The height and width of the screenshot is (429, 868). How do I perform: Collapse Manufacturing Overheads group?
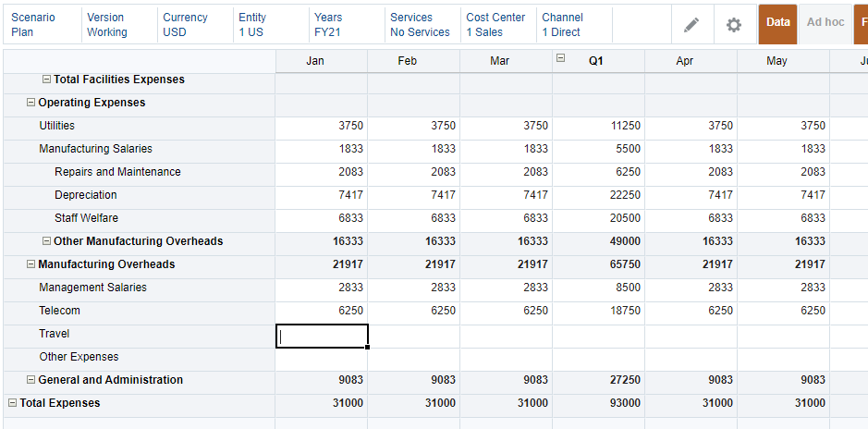31,264
